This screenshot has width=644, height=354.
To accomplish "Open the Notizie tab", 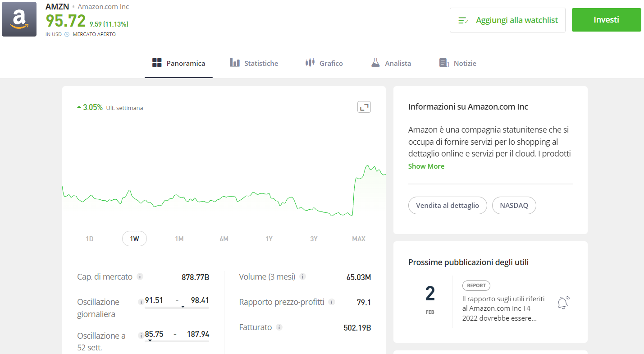I will (x=457, y=63).
